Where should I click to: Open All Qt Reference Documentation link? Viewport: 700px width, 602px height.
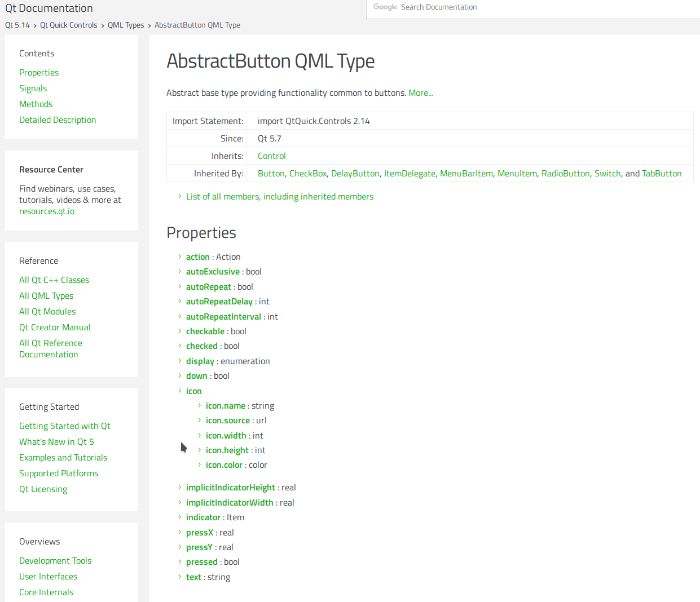click(x=51, y=349)
